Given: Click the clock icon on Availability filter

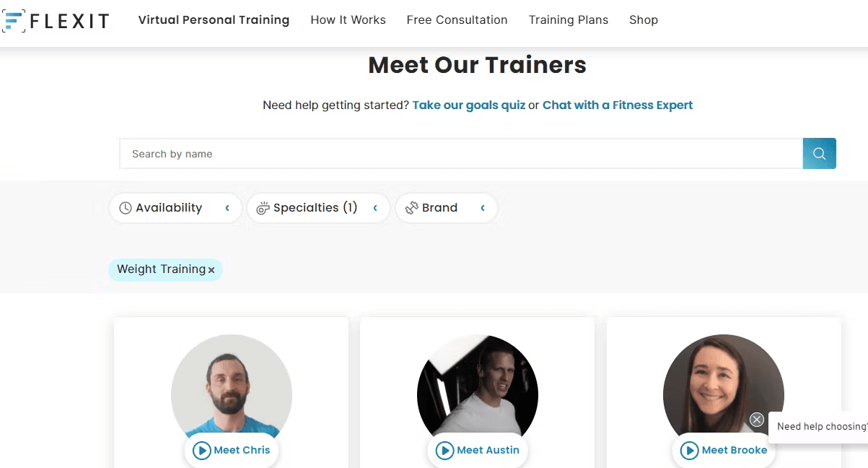Looking at the screenshot, I should click(126, 208).
